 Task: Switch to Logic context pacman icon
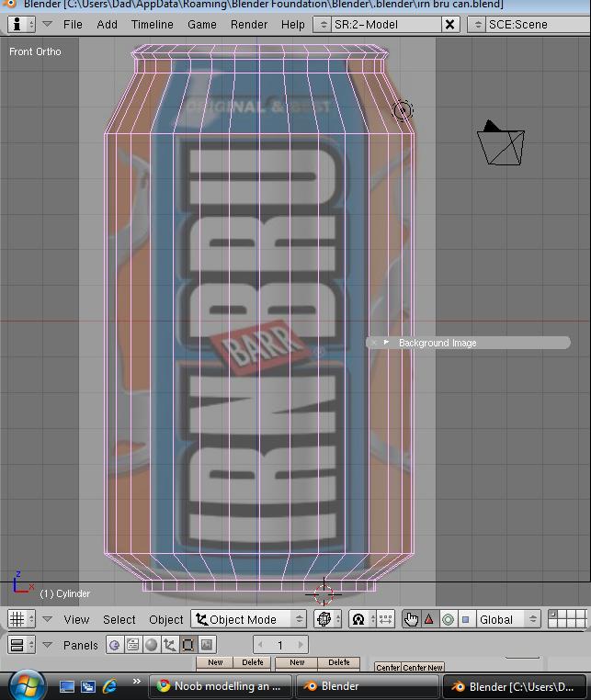coord(115,645)
